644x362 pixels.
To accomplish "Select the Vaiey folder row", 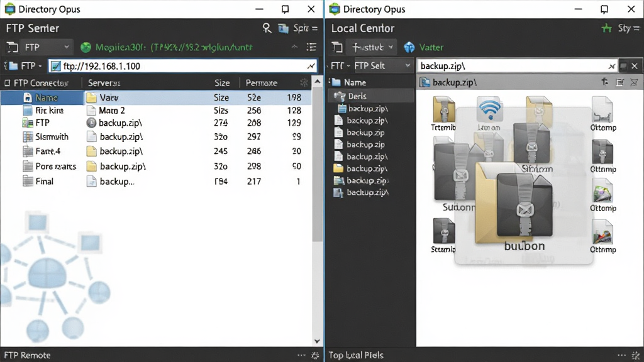I will point(197,97).
